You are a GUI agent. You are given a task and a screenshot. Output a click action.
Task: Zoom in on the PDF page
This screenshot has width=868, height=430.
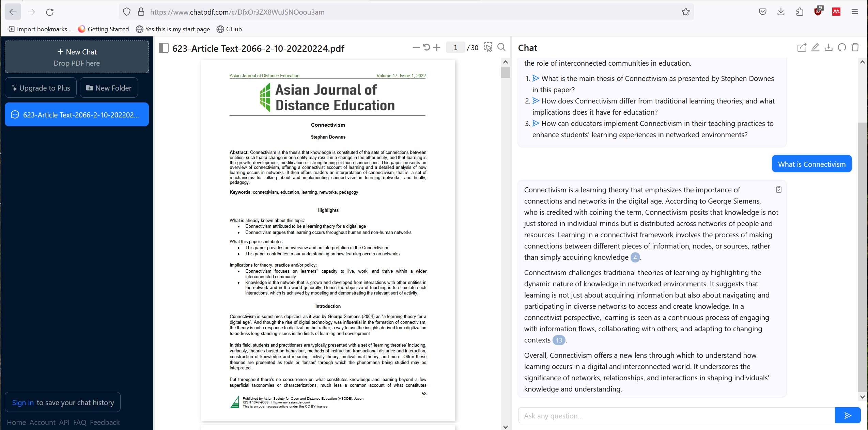click(437, 47)
